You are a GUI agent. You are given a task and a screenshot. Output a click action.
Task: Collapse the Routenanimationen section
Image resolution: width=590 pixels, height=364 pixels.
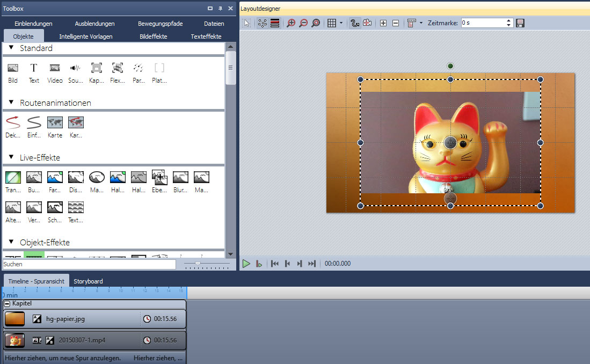(11, 103)
